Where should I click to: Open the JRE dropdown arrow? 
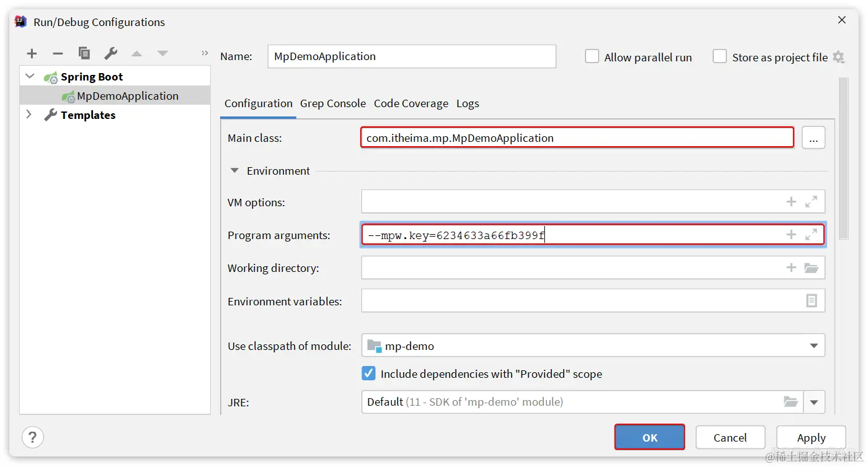tap(814, 403)
